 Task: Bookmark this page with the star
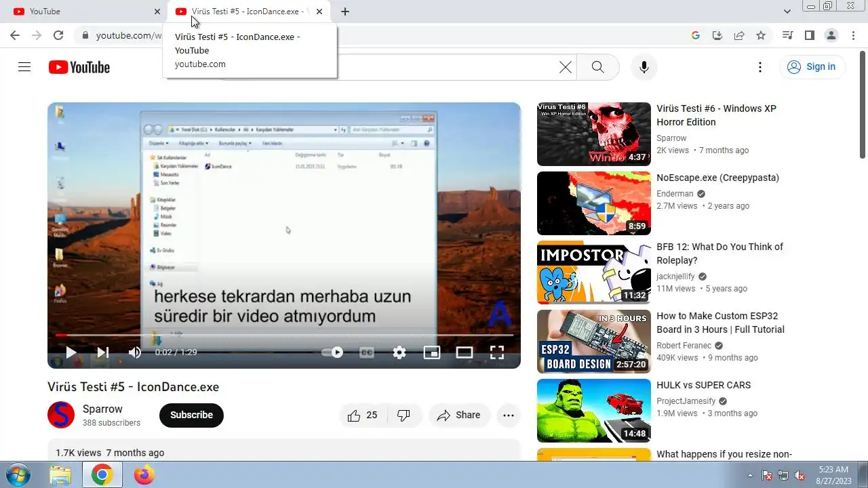pyautogui.click(x=761, y=35)
